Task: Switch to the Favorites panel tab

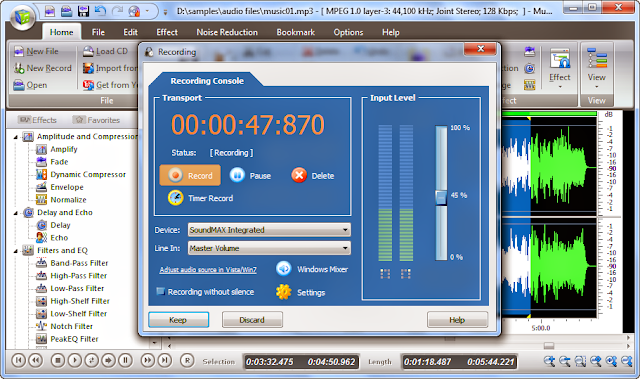Action: pos(96,120)
